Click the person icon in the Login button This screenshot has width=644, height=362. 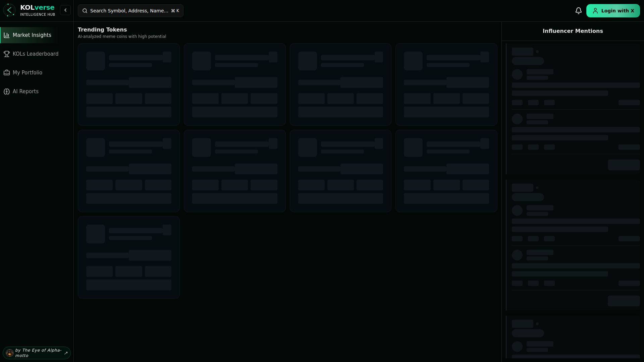pyautogui.click(x=595, y=10)
